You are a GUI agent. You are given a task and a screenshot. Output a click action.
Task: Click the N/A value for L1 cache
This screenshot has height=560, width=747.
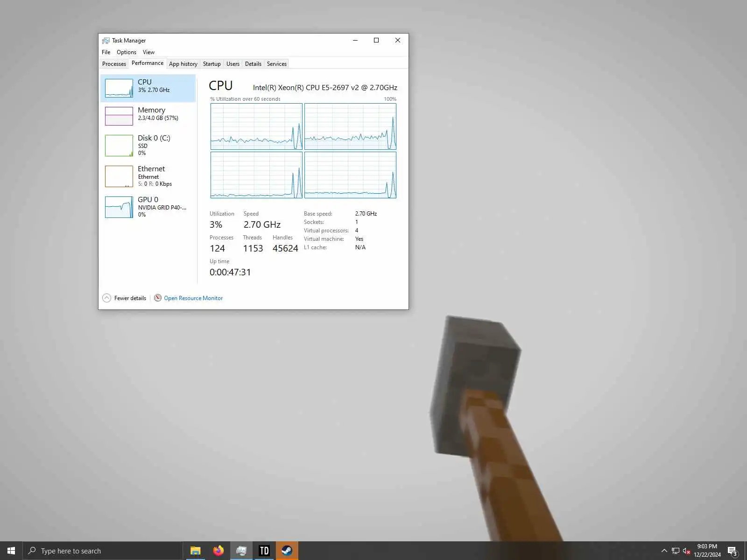coord(360,247)
